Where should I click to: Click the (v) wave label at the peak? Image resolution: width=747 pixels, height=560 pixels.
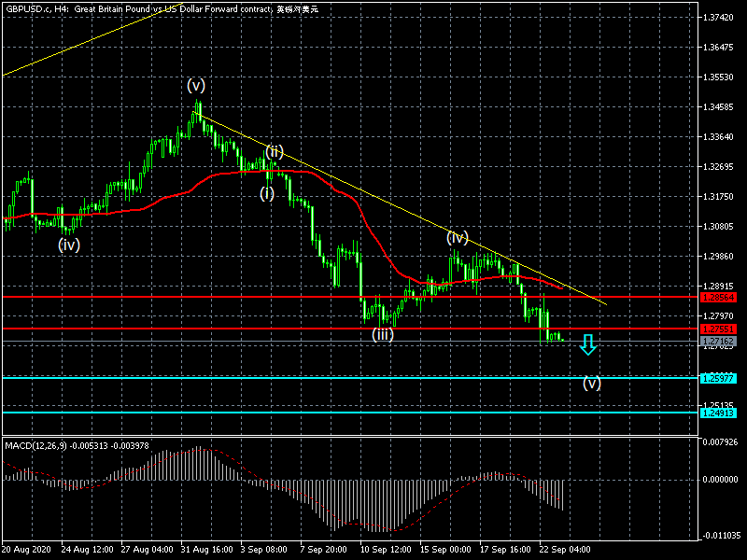tap(195, 85)
